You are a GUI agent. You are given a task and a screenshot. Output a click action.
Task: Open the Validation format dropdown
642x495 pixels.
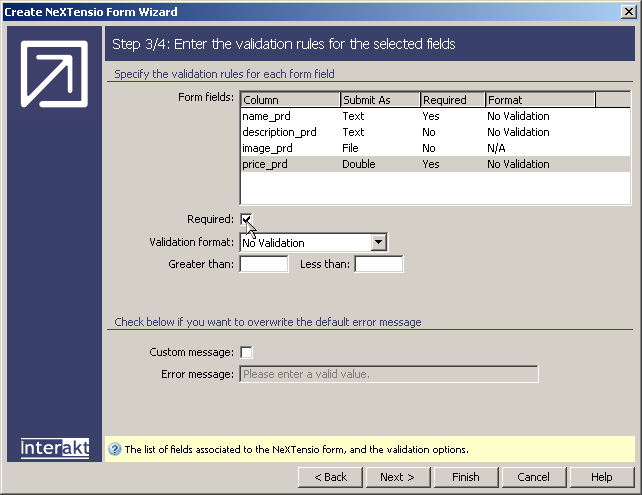point(305,242)
